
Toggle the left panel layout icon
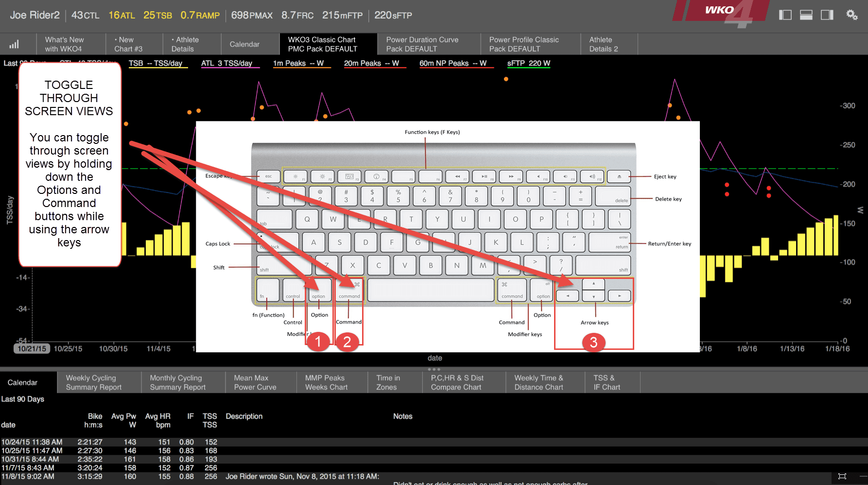click(x=785, y=15)
